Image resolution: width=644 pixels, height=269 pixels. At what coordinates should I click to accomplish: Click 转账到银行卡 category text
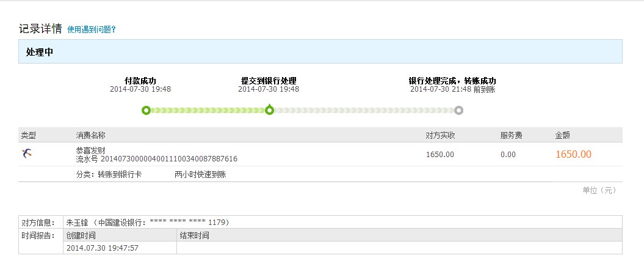point(120,174)
